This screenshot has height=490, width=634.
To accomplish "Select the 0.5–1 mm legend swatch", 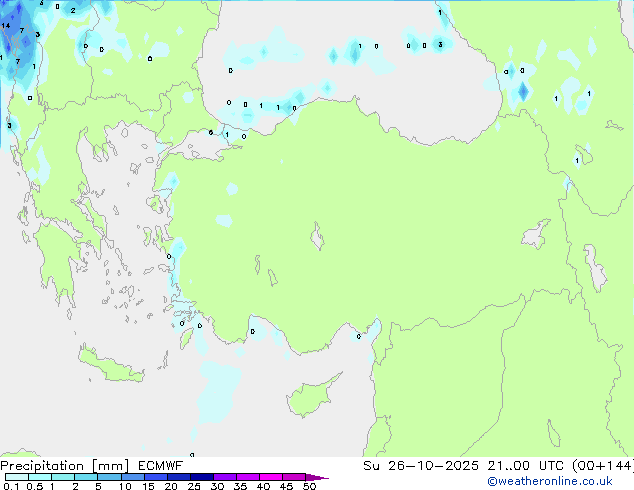I will [40, 477].
